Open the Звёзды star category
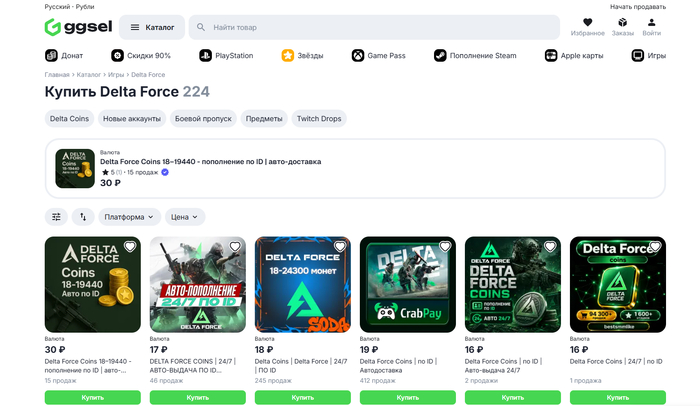The height and width of the screenshot is (406, 700). point(302,56)
